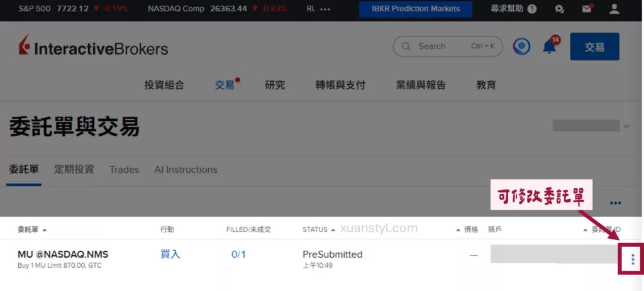Click the 買入 action link

point(170,255)
